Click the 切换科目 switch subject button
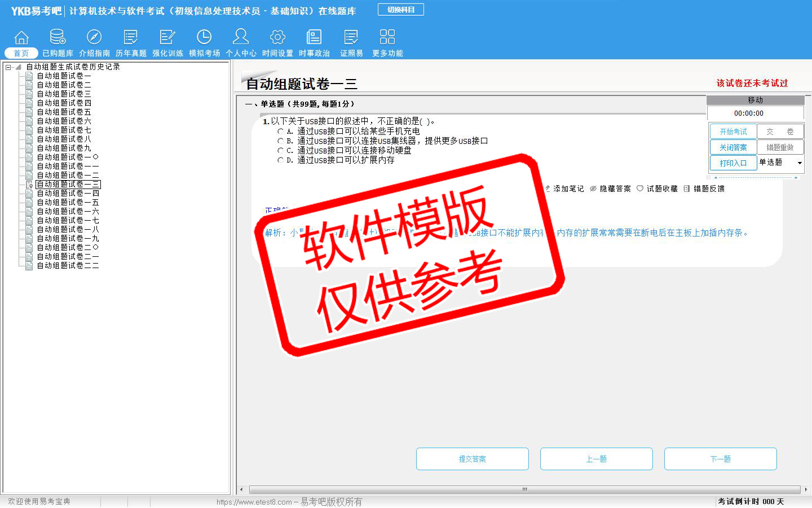This screenshot has height=508, width=812. pos(401,10)
